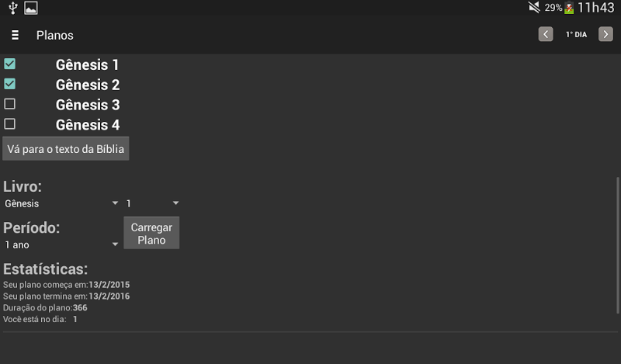The width and height of the screenshot is (621, 364).
Task: Uncheck the Gênesis 1 checkbox
Action: pos(9,64)
